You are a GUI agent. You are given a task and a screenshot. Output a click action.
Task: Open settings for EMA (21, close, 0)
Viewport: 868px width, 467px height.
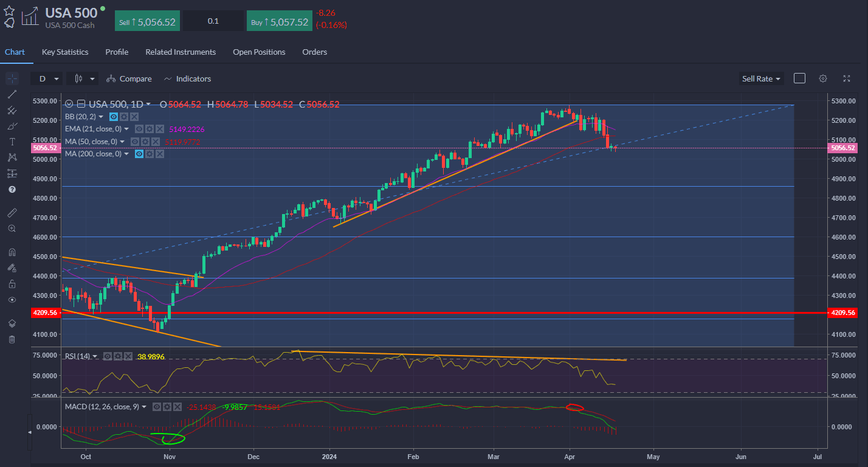tap(150, 129)
